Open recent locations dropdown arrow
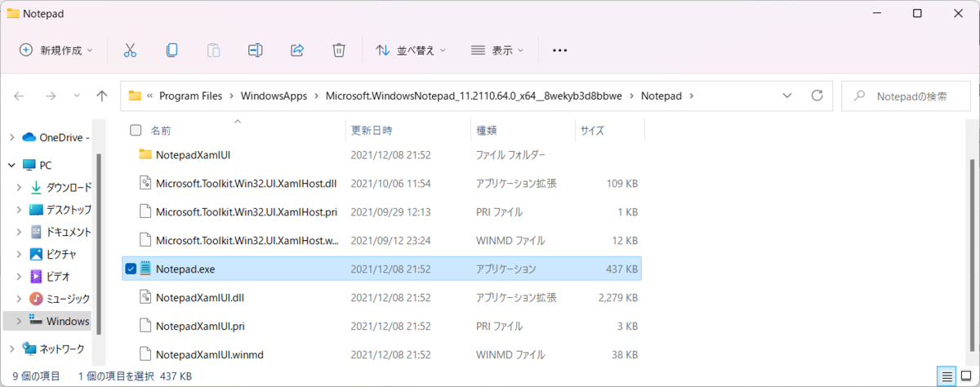Viewport: 980px width, 387px height. pos(78,96)
